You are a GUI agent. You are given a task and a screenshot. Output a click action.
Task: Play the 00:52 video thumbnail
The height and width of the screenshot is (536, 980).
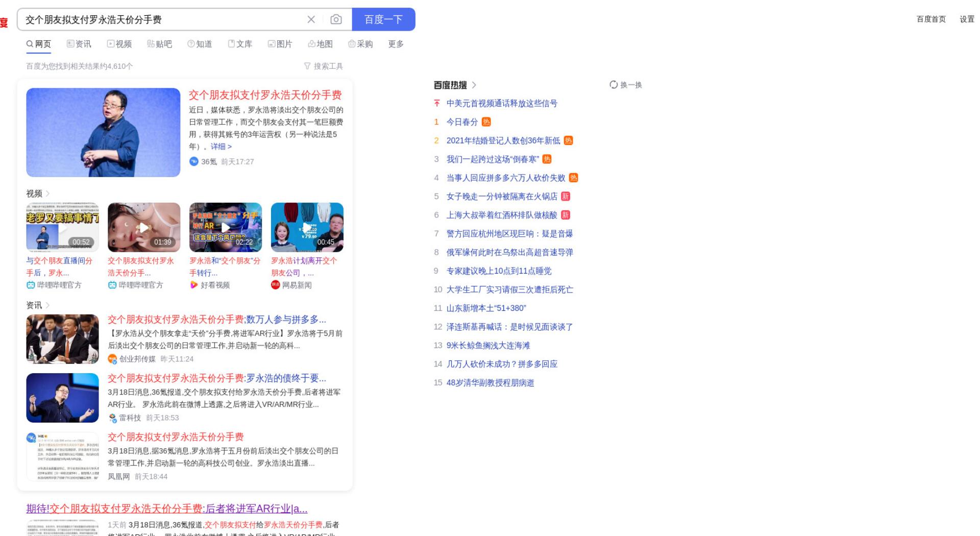[62, 227]
